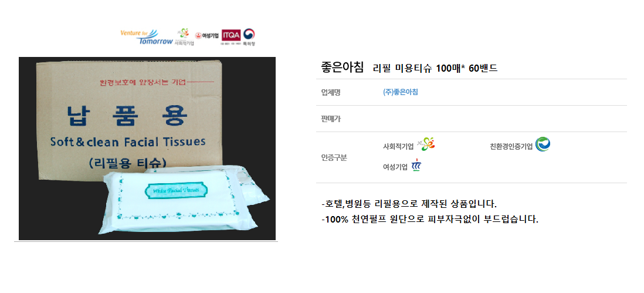This screenshot has width=644, height=293.
Task: Click the tissue product photo
Action: 147,149
